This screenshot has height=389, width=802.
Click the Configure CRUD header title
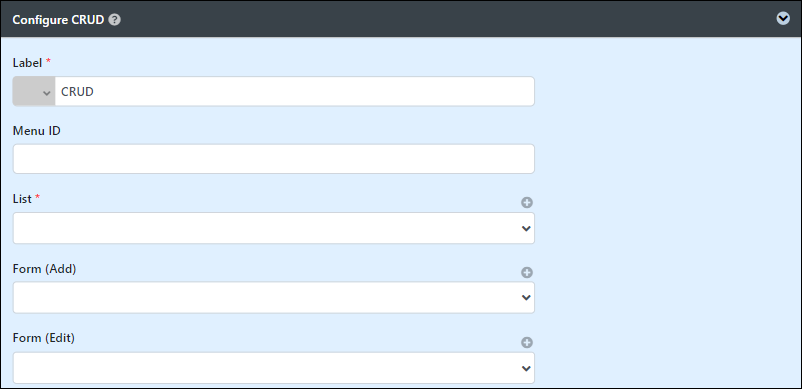[x=58, y=20]
